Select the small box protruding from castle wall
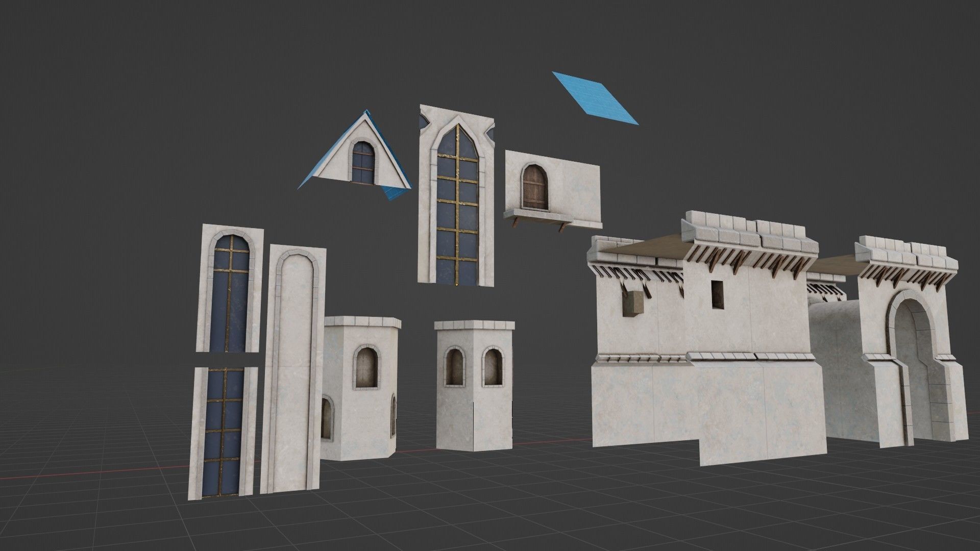 tap(633, 305)
